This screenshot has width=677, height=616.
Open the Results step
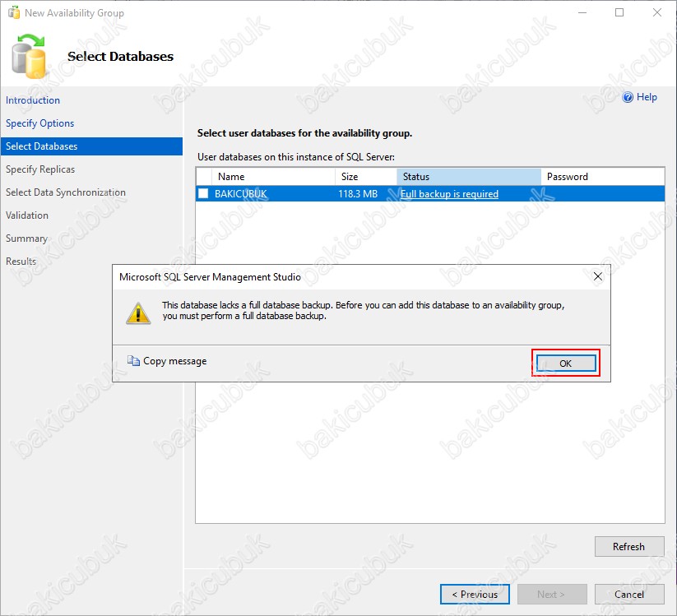pos(21,262)
